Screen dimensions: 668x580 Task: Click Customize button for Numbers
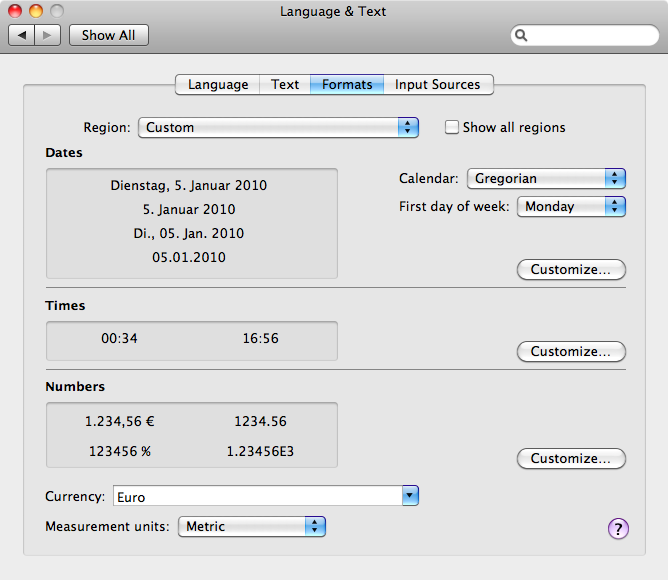[571, 459]
